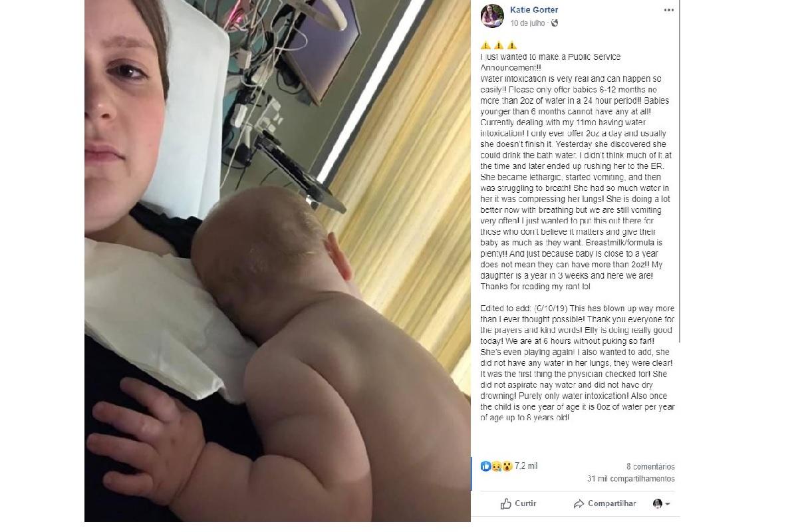Image resolution: width=798 pixels, height=532 pixels.
Task: Click the thumbs-up icon beside Curtir
Action: pyautogui.click(x=506, y=503)
